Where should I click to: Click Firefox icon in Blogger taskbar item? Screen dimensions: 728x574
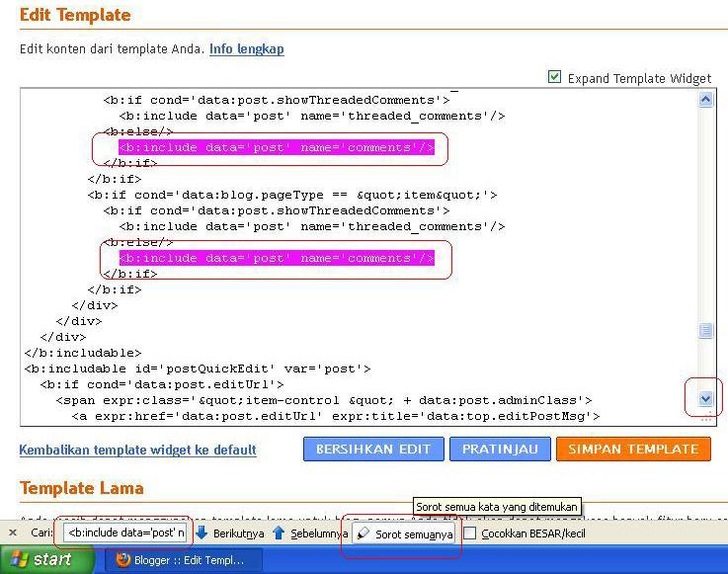point(123,560)
